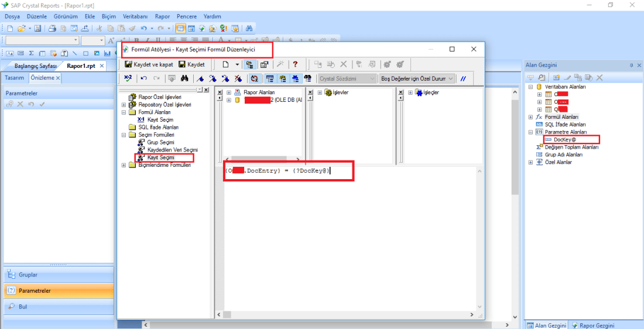
Task: Toggle the field tree display button
Action: click(270, 78)
